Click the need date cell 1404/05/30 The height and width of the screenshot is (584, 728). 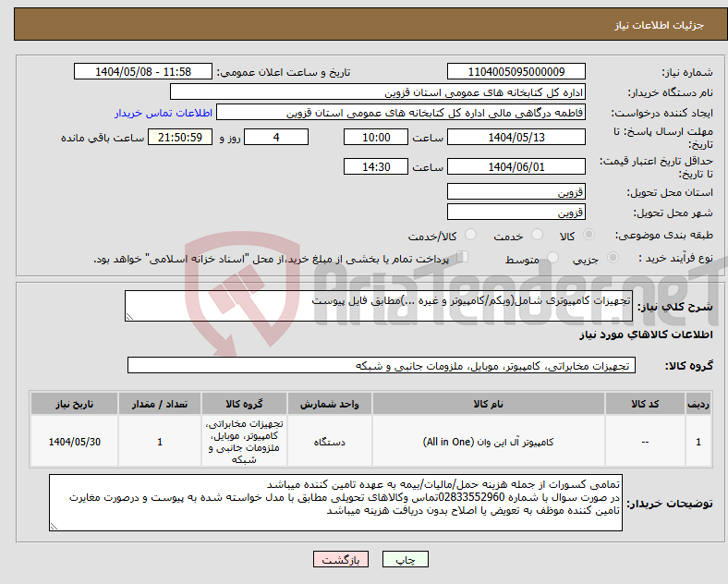pos(74,442)
